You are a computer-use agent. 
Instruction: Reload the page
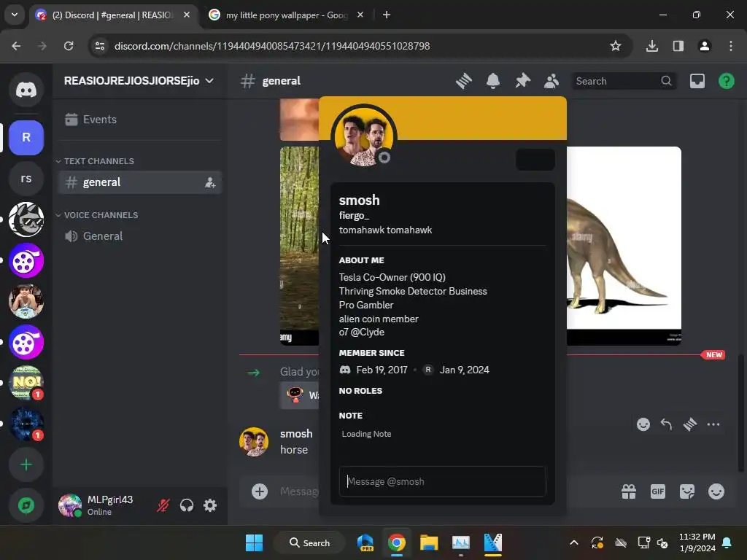point(69,46)
